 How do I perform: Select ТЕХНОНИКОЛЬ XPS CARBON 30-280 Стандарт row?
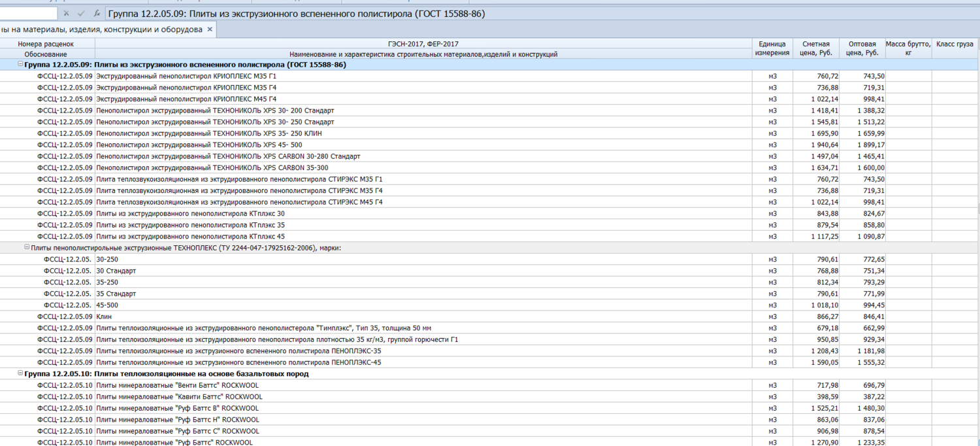pyautogui.click(x=228, y=156)
